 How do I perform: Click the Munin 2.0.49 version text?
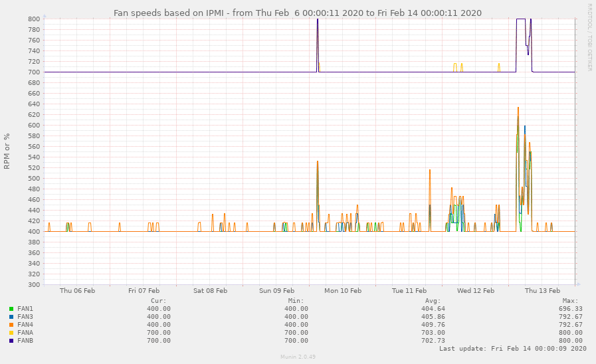pos(298,357)
